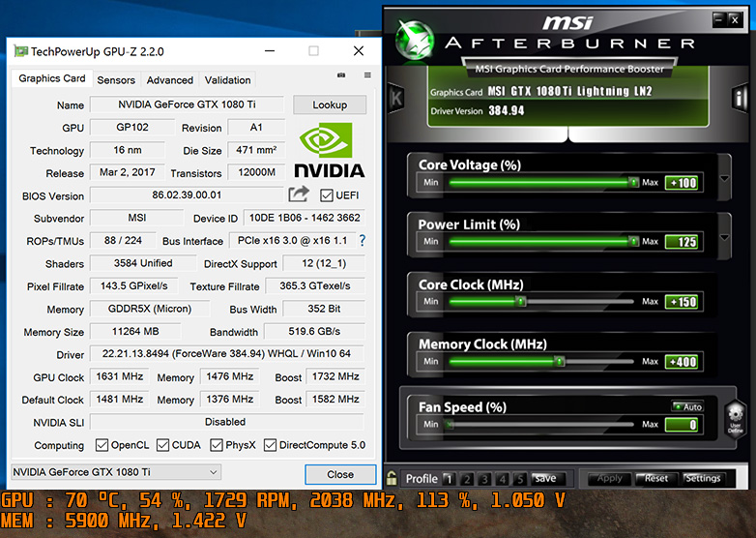Screen dimensions: 756x538
Task: Toggle the UEFI checkbox
Action: [327, 195]
